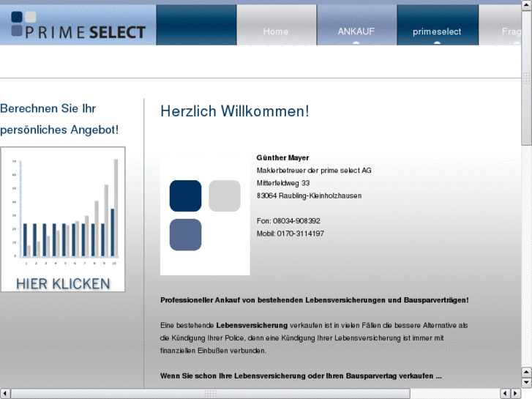The image size is (532, 399).
Task: Click the horizontal scrollbar far-right arrow
Action: [x=516, y=393]
